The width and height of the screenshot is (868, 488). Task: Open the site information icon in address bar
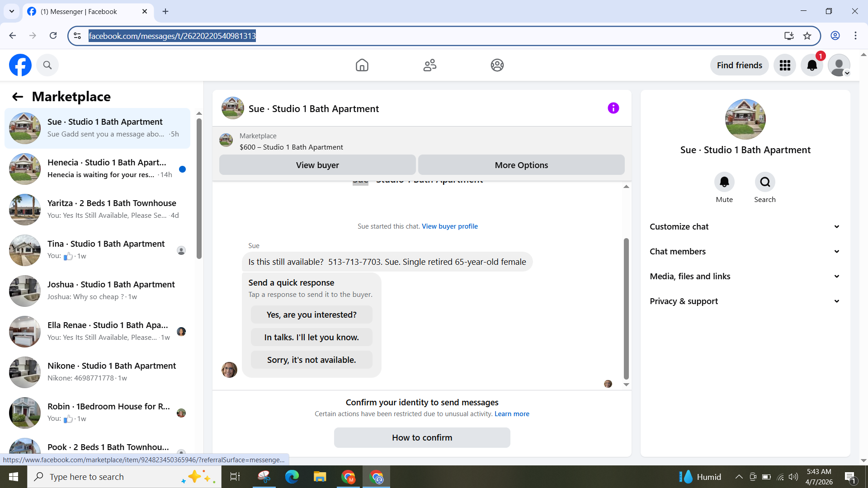77,36
